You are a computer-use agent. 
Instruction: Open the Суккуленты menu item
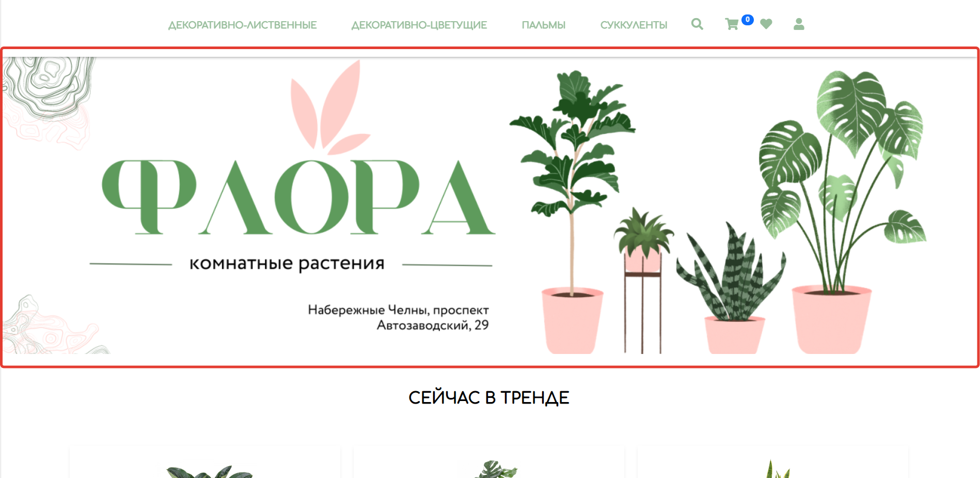(x=634, y=25)
